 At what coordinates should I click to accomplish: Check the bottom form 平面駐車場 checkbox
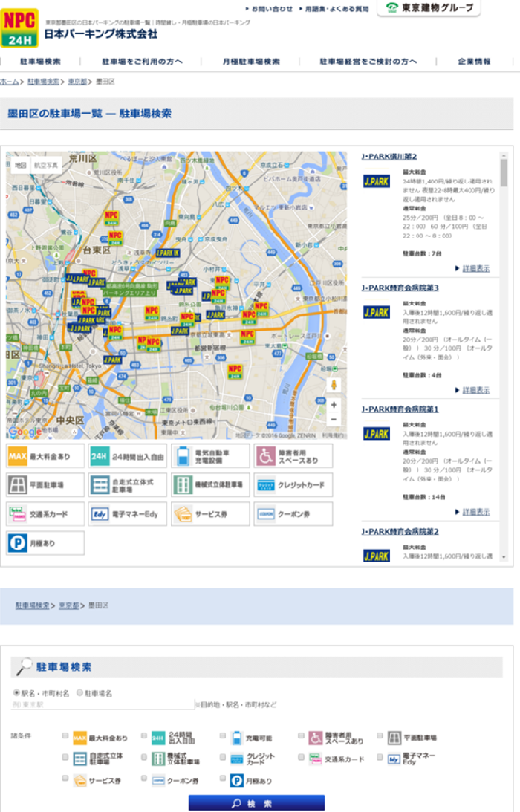380,735
